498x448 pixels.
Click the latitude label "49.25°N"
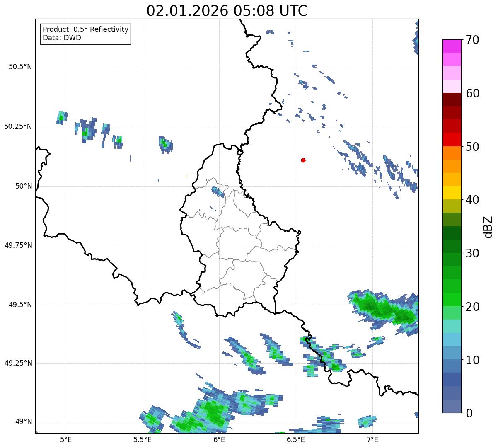pos(18,363)
